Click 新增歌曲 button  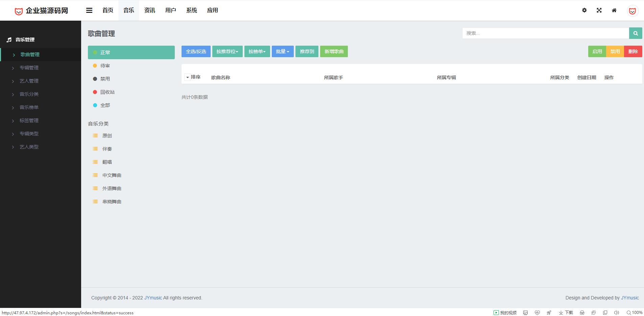334,51
